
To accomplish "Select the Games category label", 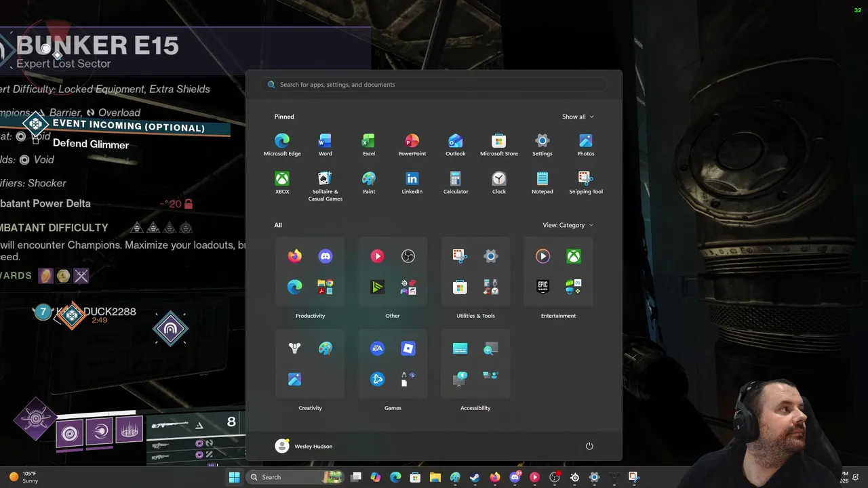I will (x=393, y=408).
